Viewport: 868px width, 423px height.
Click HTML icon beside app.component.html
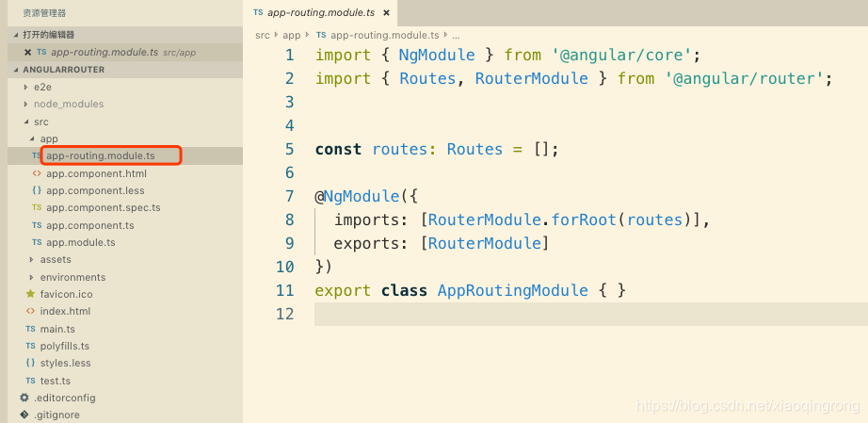pos(37,173)
